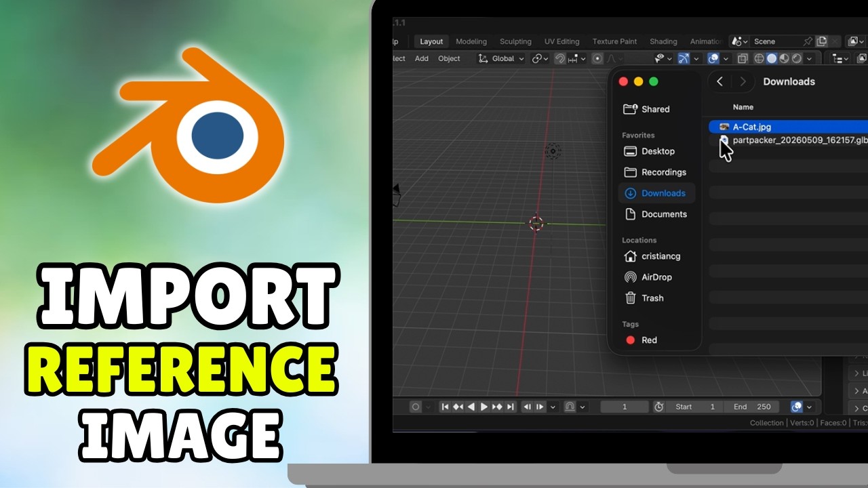Open the Add menu in viewport
The width and height of the screenshot is (868, 488).
pos(422,58)
